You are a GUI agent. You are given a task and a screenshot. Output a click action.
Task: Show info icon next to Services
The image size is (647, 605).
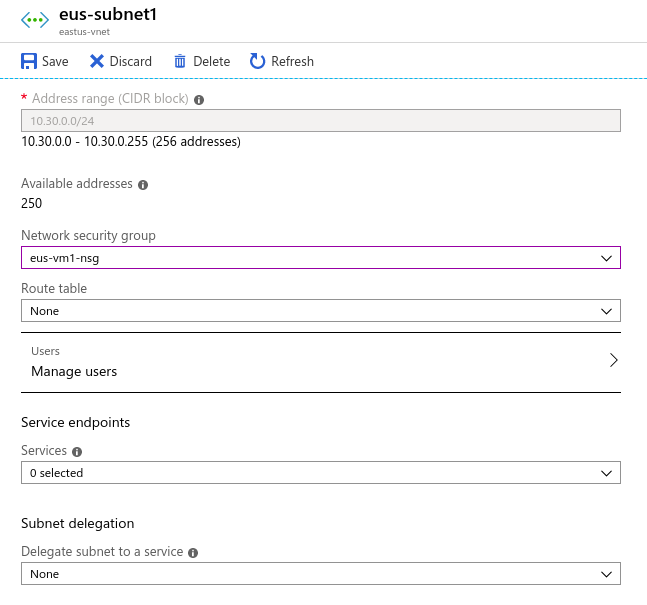(77, 452)
